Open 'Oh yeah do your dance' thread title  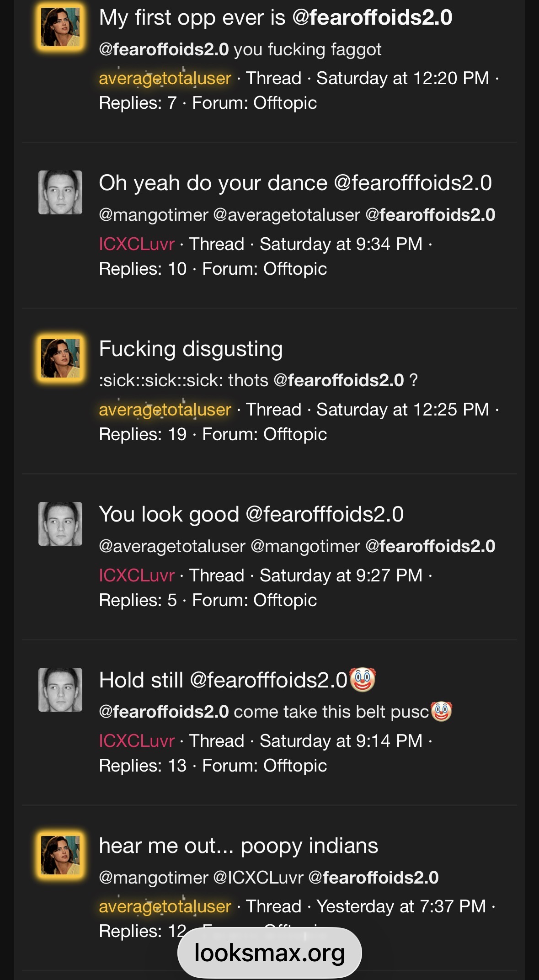(x=295, y=183)
